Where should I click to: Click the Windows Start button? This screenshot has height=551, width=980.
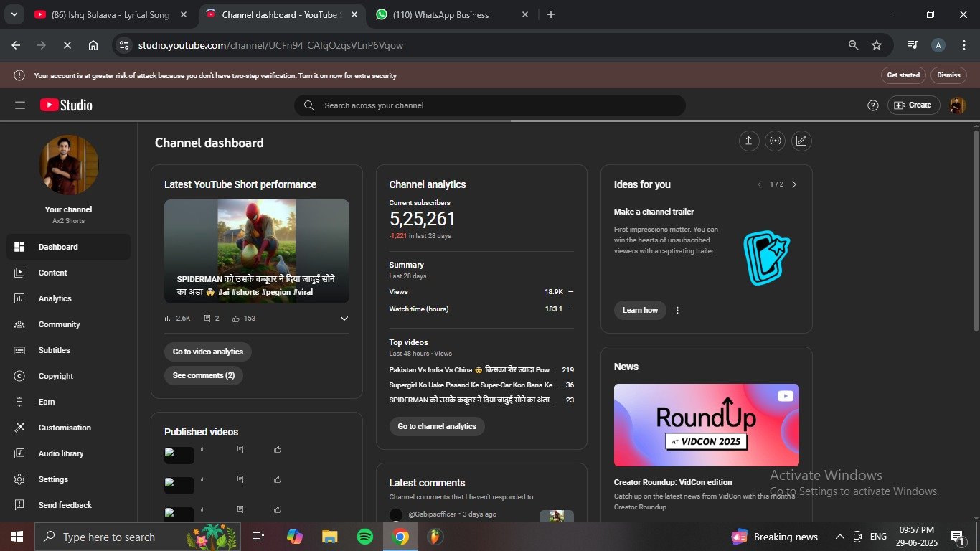tap(17, 537)
